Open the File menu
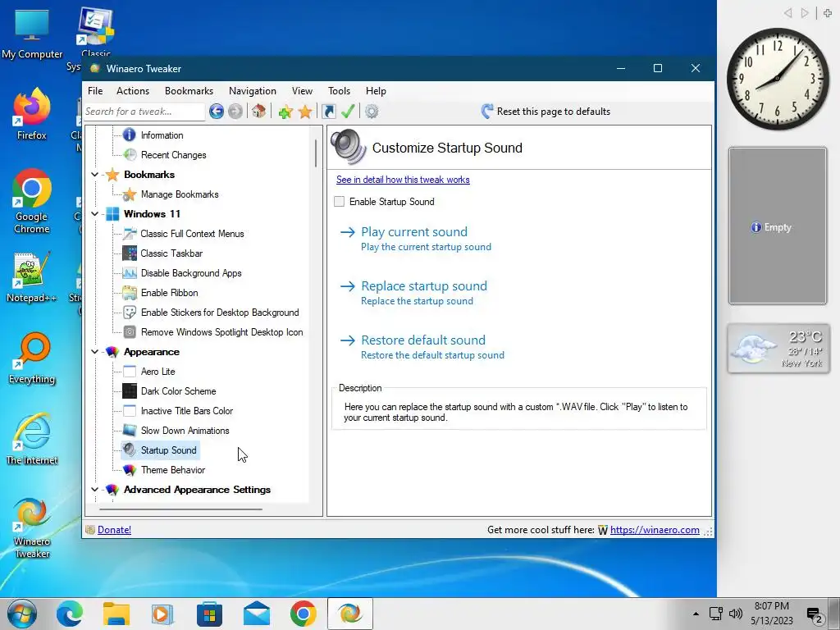The height and width of the screenshot is (630, 840). pyautogui.click(x=95, y=91)
